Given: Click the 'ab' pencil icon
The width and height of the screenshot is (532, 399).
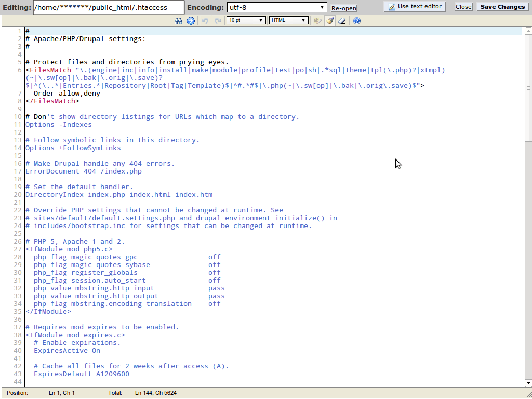Looking at the screenshot, I should point(317,21).
